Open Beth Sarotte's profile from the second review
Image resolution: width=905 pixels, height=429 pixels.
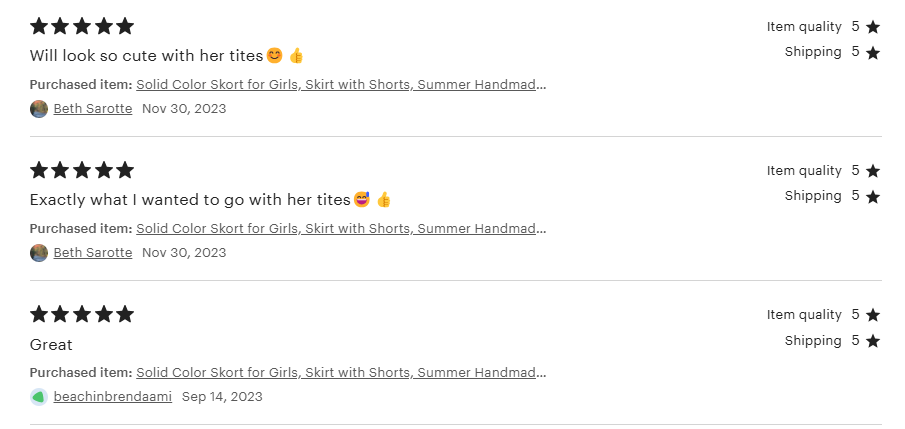(x=93, y=253)
